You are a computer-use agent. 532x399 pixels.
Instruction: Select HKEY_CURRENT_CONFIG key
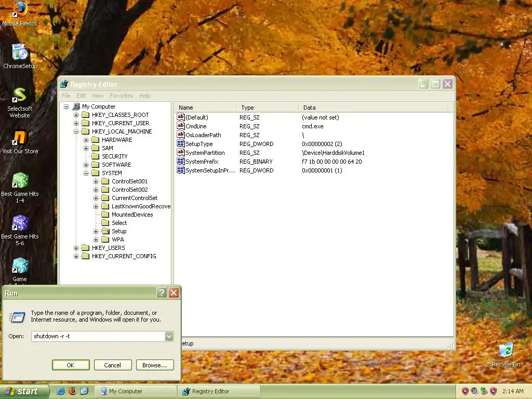pos(124,256)
